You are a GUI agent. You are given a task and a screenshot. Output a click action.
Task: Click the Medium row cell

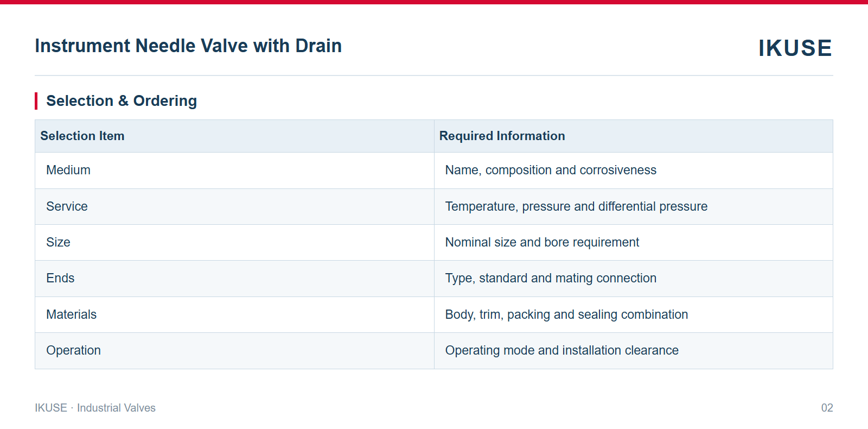[x=234, y=171]
